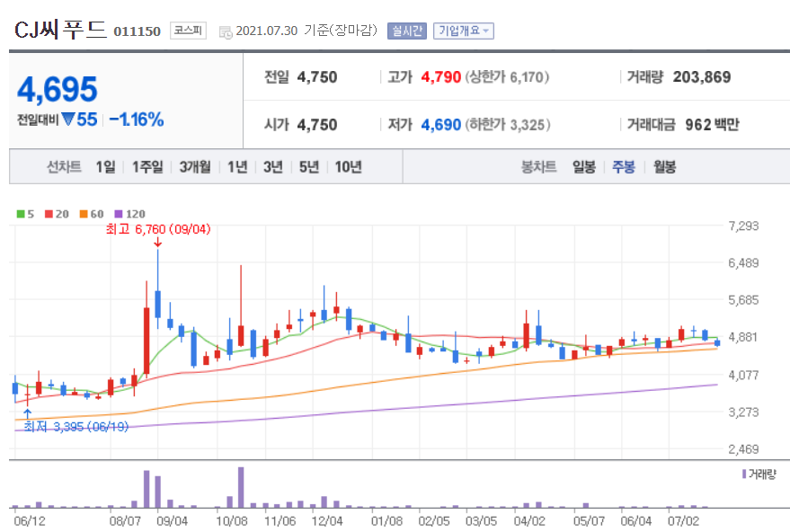The width and height of the screenshot is (790, 532).
Task: Switch to 주봉 candlestick chart
Action: (624, 167)
